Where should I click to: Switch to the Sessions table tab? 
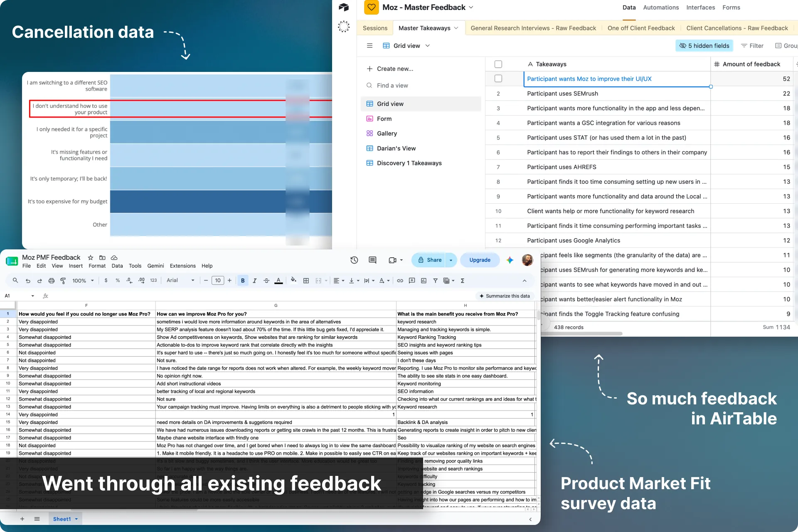coord(375,28)
